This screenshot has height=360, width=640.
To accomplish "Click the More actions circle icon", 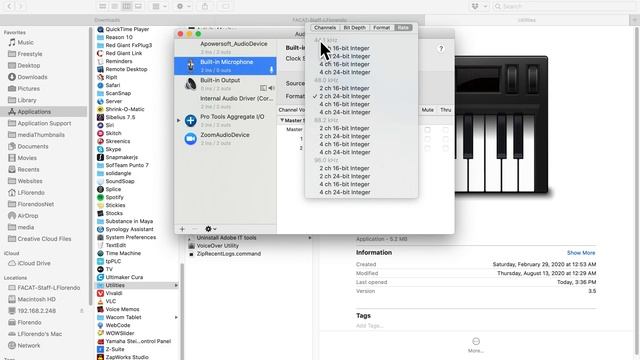I will [x=476, y=341].
